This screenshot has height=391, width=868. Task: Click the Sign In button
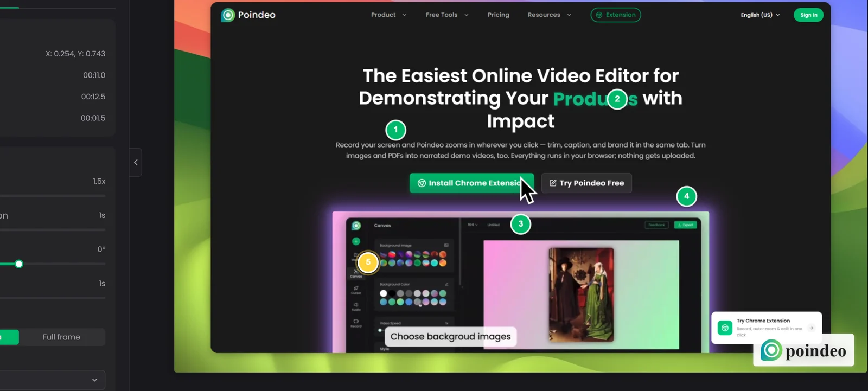(x=808, y=15)
